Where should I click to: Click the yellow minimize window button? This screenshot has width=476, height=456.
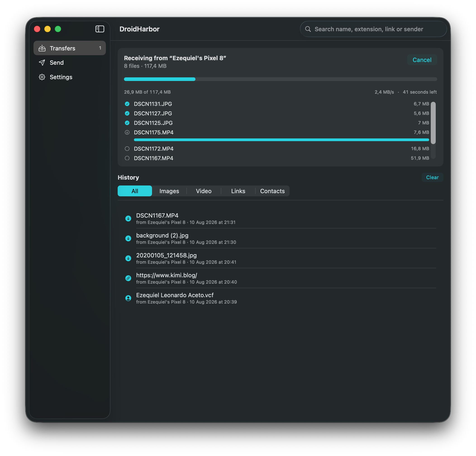(48, 29)
